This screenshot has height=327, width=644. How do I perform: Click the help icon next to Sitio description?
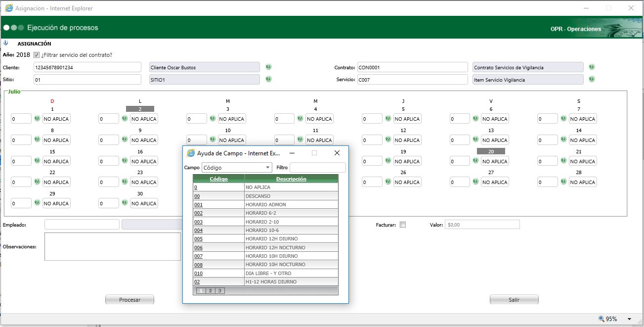(268, 79)
